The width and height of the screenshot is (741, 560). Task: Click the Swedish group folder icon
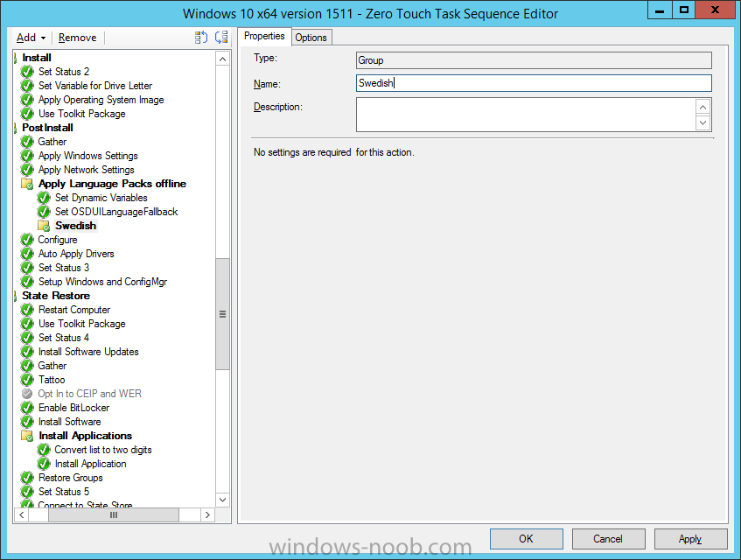pyautogui.click(x=44, y=226)
